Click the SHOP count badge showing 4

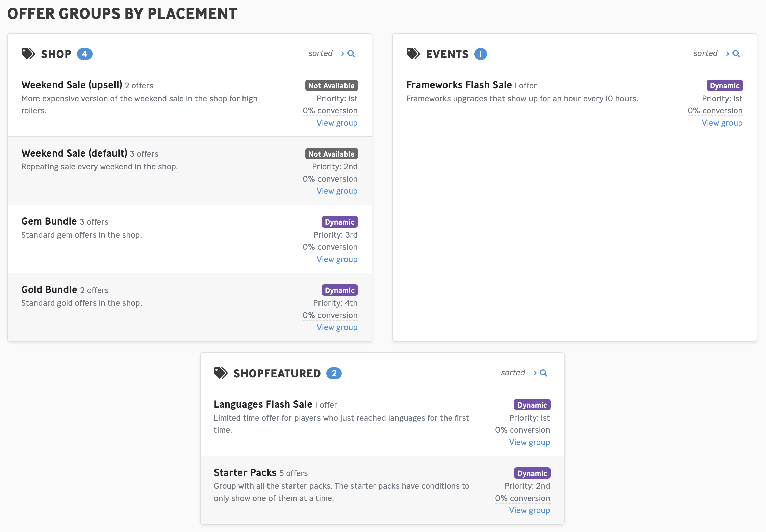click(x=85, y=54)
